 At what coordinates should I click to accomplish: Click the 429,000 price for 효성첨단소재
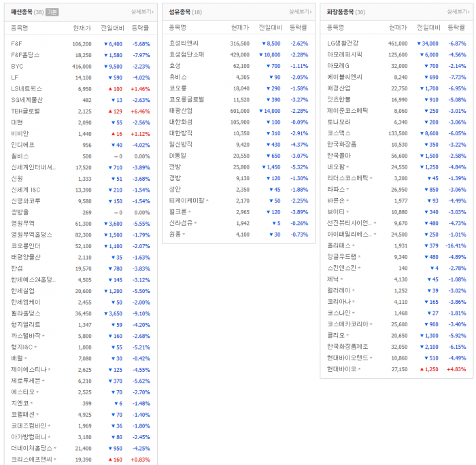[x=240, y=55]
